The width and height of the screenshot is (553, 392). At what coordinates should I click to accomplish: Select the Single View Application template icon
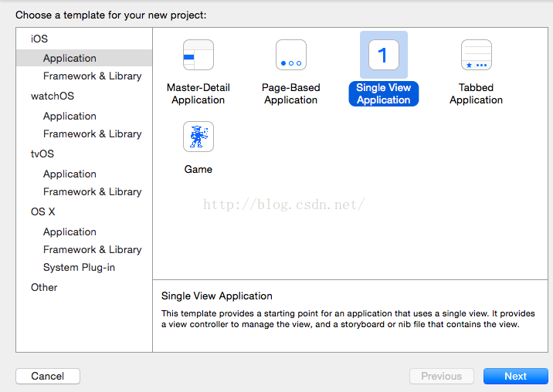click(384, 55)
